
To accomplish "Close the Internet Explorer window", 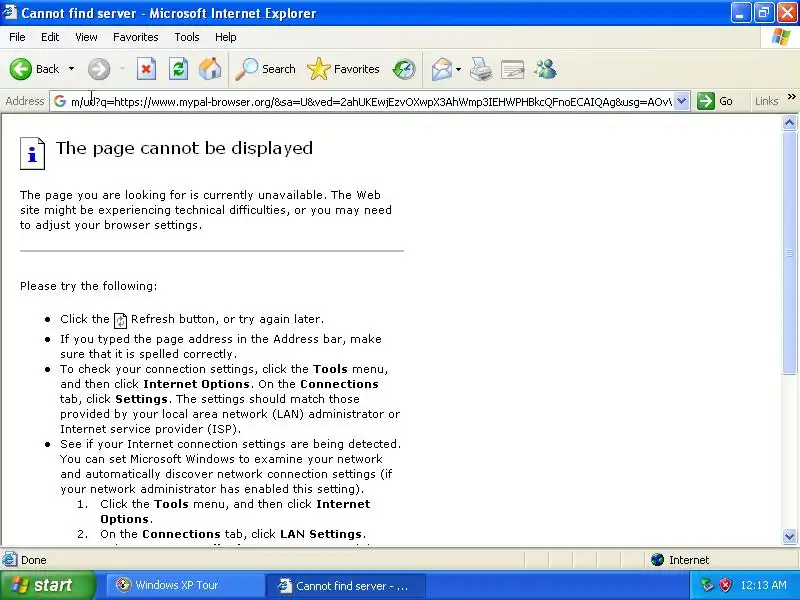I will [x=786, y=13].
